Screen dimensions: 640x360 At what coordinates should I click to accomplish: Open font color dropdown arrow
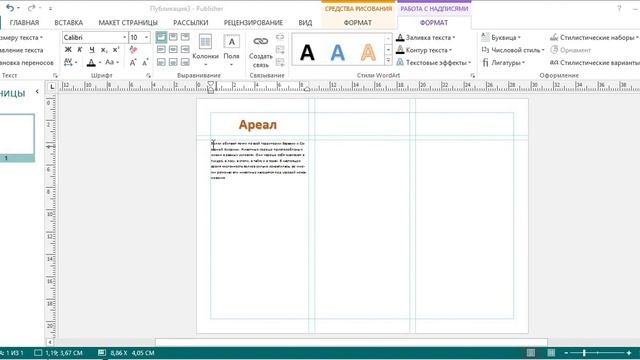point(100,62)
